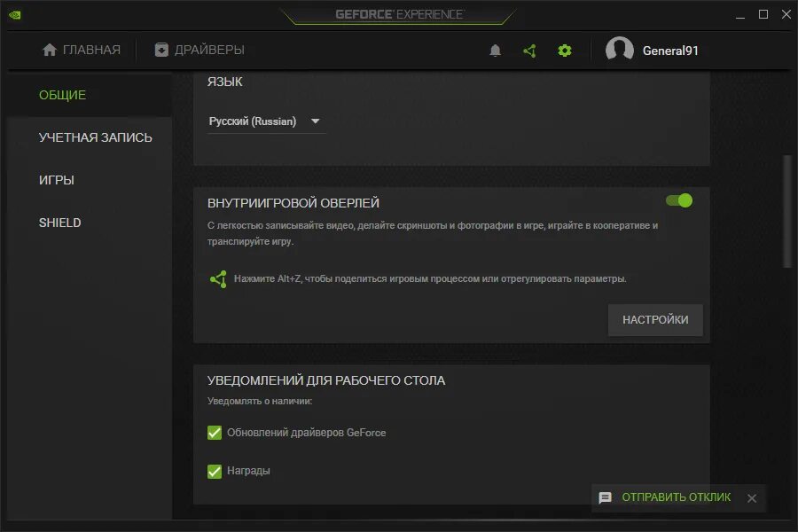
Task: Click the green share icon near Alt+Z hint
Action: pos(218,279)
